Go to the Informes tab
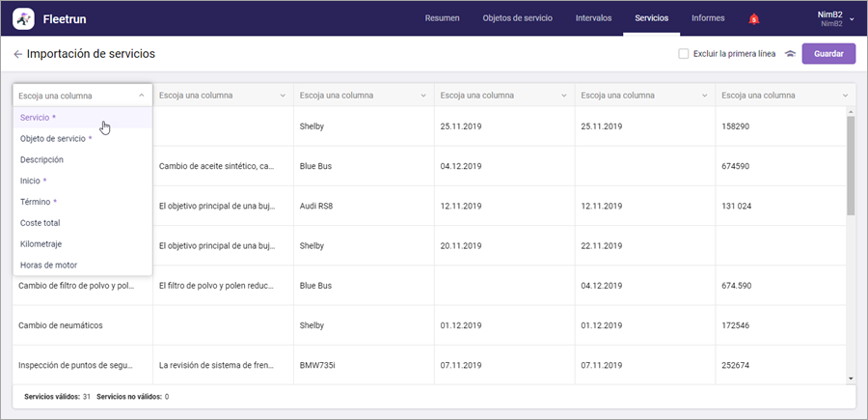 click(708, 18)
